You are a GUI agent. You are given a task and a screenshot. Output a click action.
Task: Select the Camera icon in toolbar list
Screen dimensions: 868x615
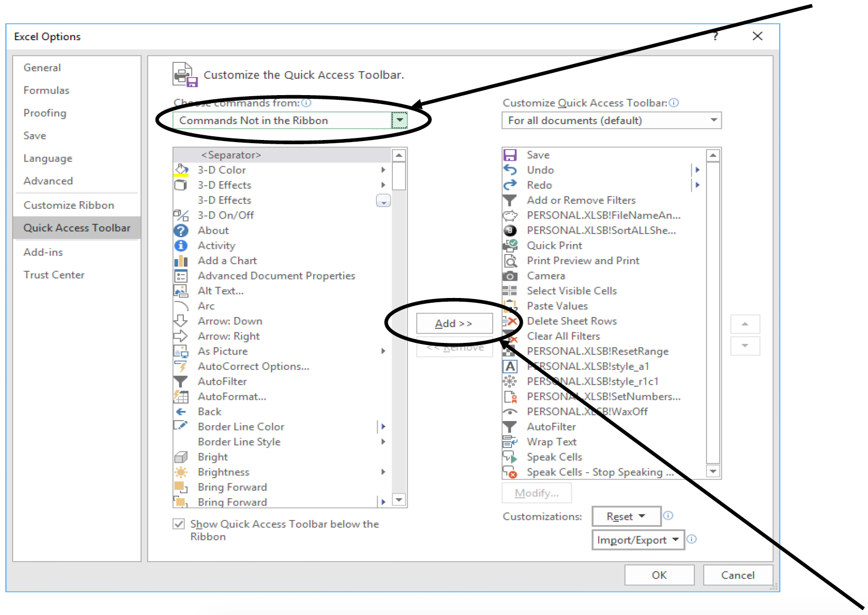click(510, 276)
